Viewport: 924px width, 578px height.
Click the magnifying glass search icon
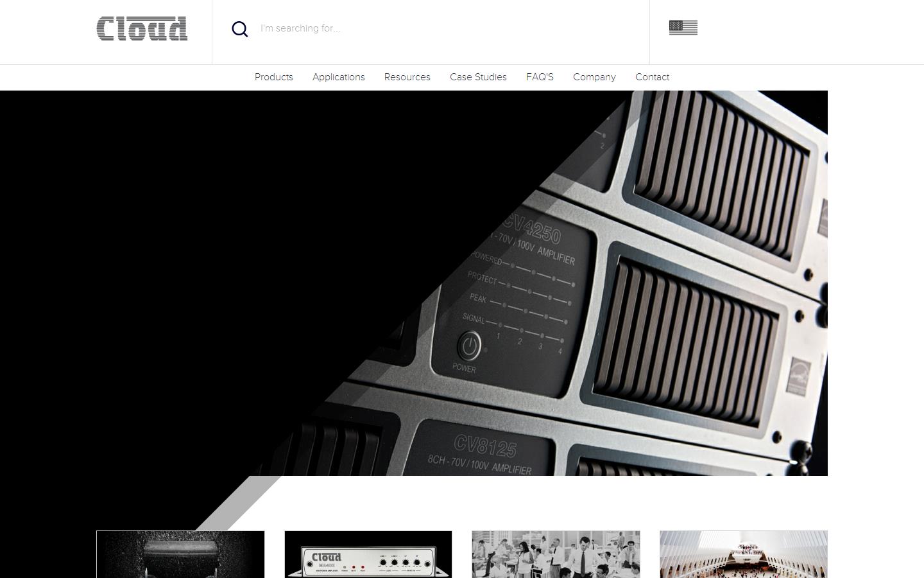[240, 29]
